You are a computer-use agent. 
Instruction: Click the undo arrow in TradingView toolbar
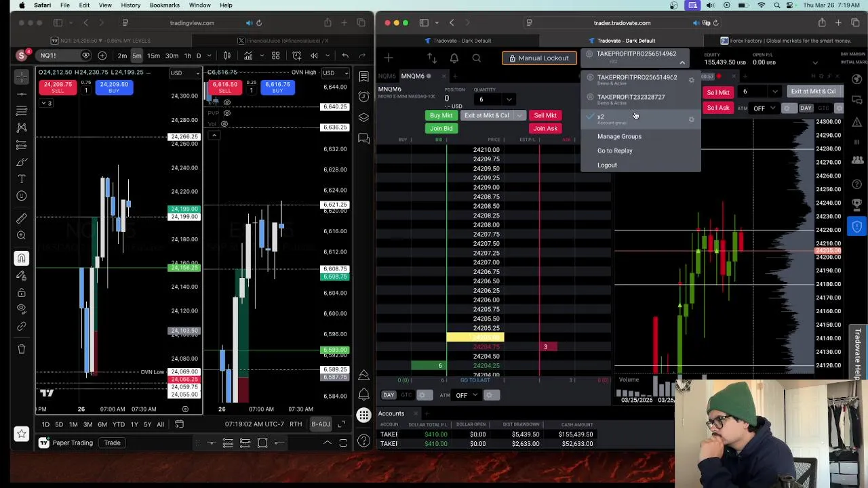(x=345, y=56)
